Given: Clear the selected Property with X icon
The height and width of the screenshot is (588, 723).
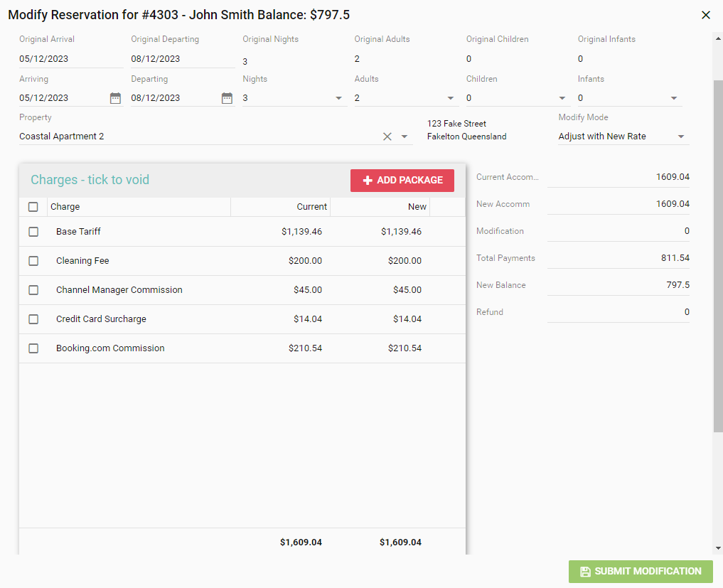Looking at the screenshot, I should click(x=387, y=137).
